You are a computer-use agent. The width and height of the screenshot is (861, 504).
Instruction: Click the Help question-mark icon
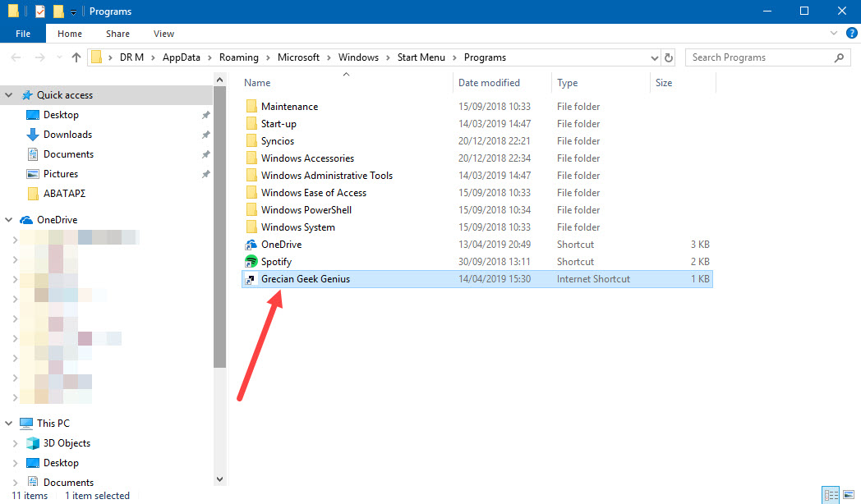(852, 33)
